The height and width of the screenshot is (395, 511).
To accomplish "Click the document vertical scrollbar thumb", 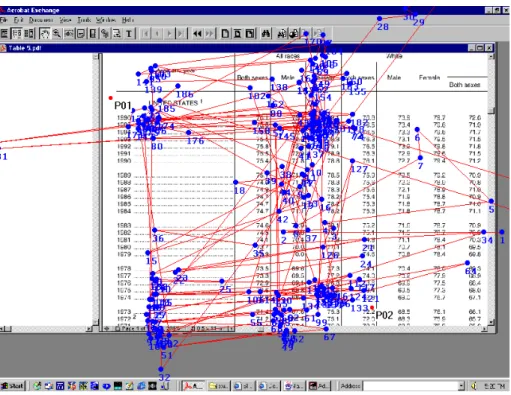I will click(x=491, y=110).
